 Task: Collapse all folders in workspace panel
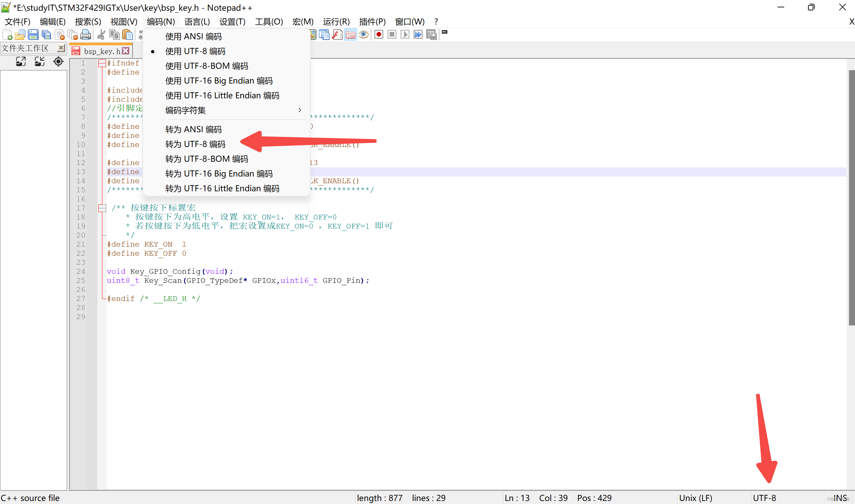tap(39, 61)
